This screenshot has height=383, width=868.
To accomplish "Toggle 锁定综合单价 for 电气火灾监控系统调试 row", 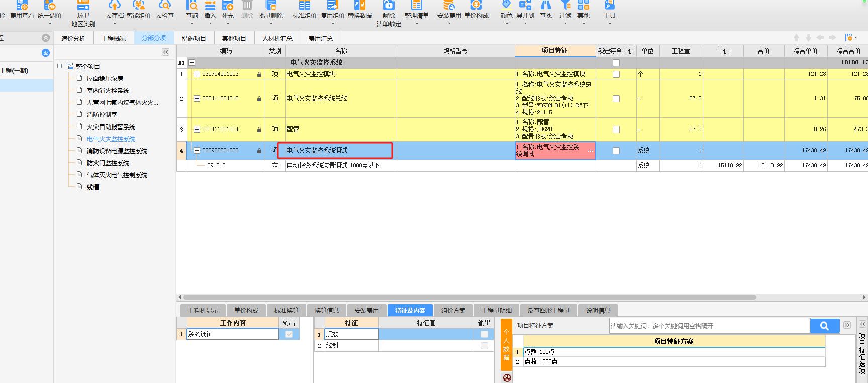I will [616, 151].
